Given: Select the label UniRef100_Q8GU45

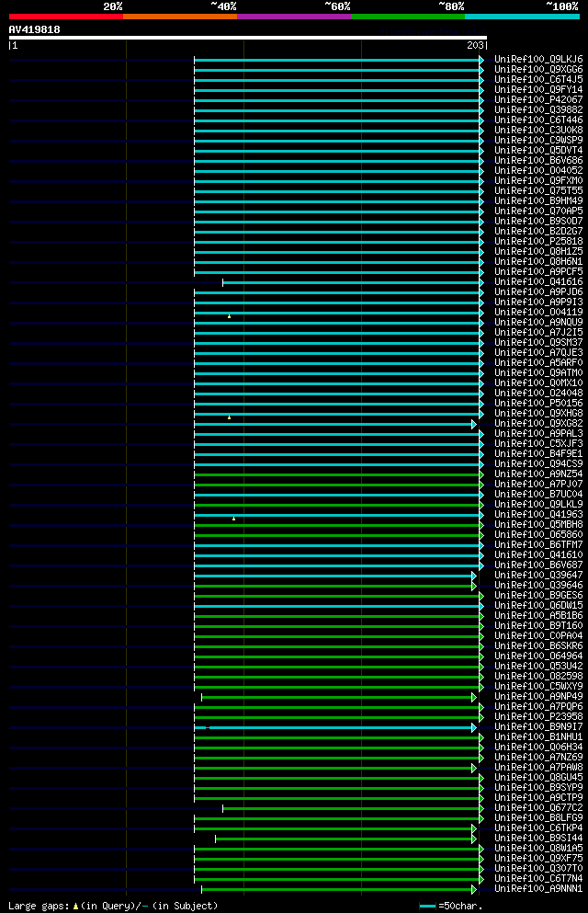Looking at the screenshot, I should [x=538, y=777].
